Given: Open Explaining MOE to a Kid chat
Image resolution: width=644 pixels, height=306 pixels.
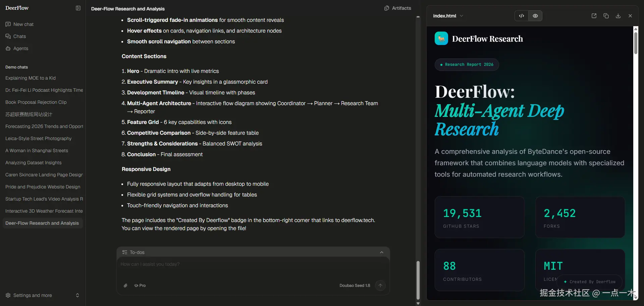Looking at the screenshot, I should click(x=43, y=78).
